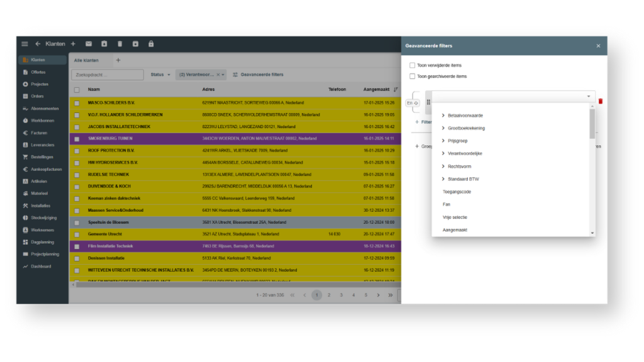The width and height of the screenshot is (644, 362).
Task: Switch to the 'Alle klanten' tab
Action: (87, 60)
